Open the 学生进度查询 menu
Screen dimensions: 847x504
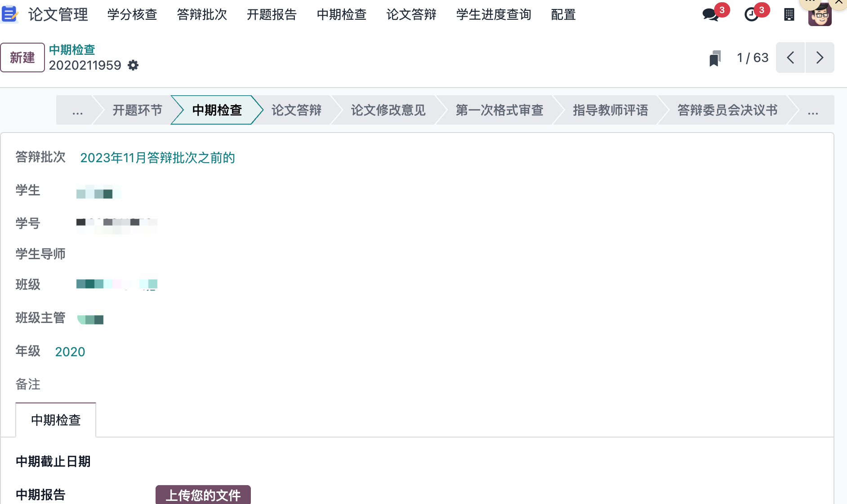494,14
